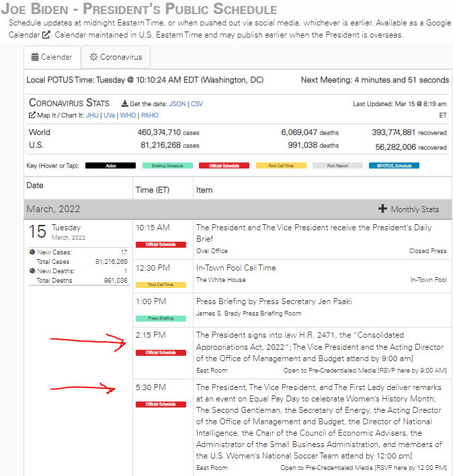453x476 pixels.
Task: Open the JHU map link
Action: [92, 115]
